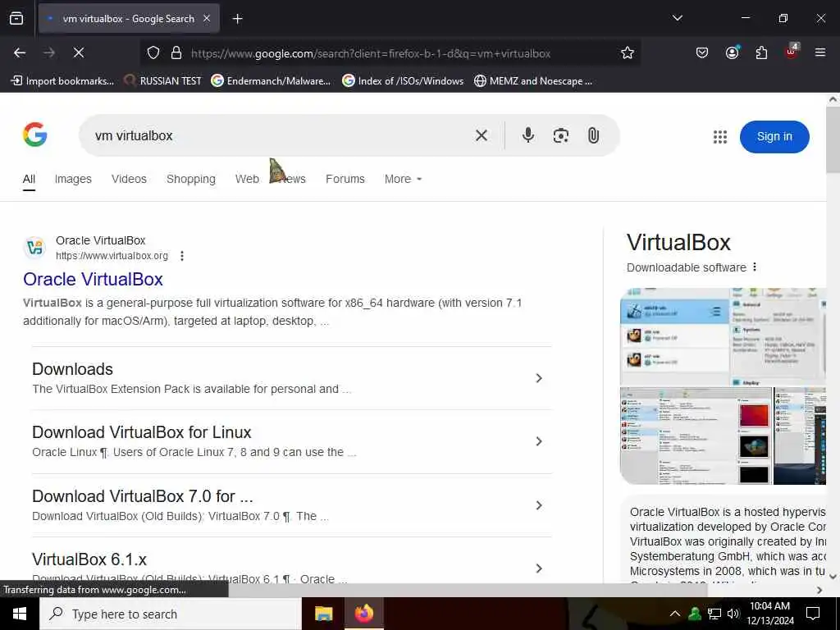The image size is (840, 630).
Task: Open the Downloads sitelink
Action: [x=72, y=369]
